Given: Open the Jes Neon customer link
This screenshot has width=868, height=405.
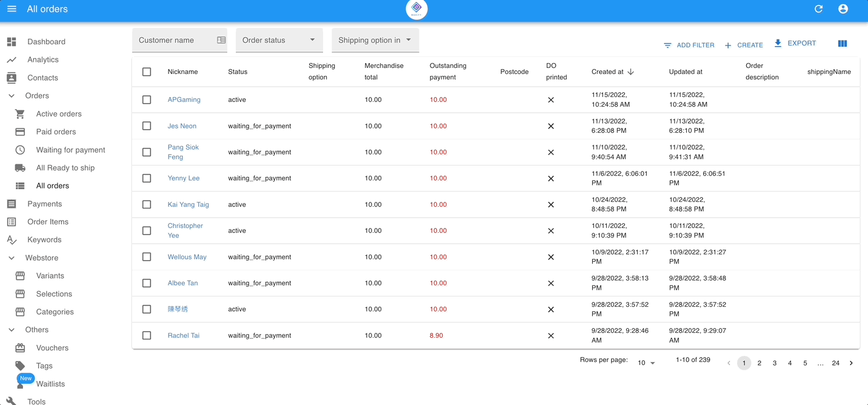Looking at the screenshot, I should click(x=182, y=126).
